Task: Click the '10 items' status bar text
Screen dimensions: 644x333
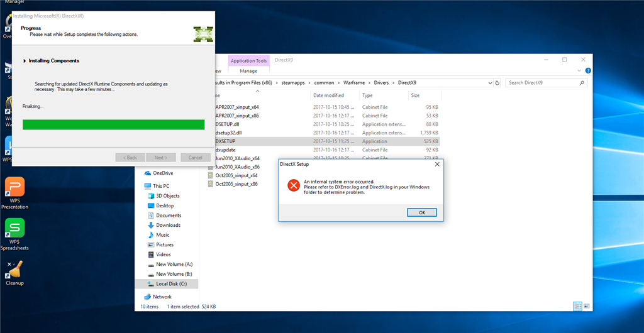Action: point(149,307)
